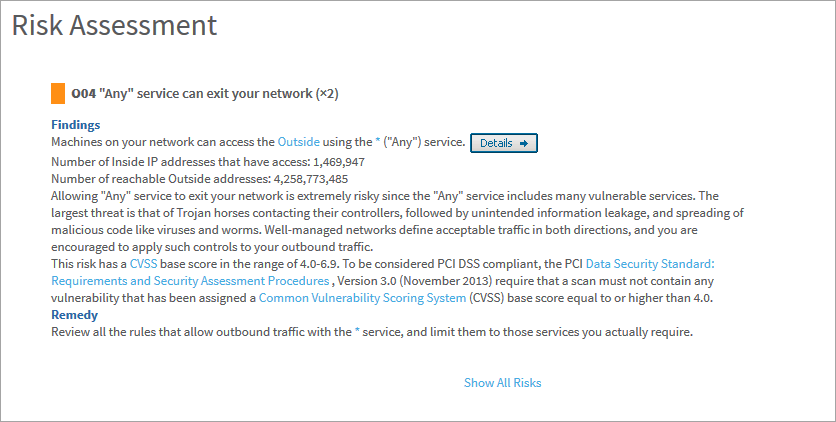Click the asterisk service link in Remedy
This screenshot has height=422, width=836.
pyautogui.click(x=358, y=332)
